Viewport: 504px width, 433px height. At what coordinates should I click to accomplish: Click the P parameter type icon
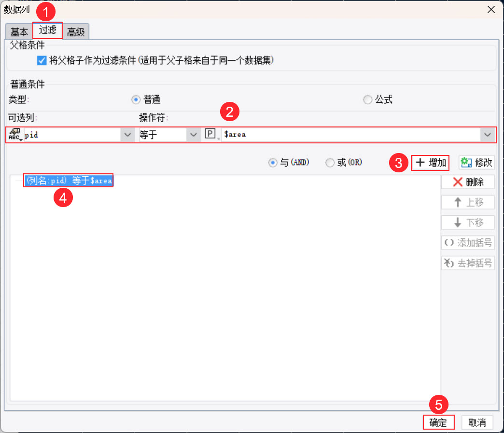210,133
